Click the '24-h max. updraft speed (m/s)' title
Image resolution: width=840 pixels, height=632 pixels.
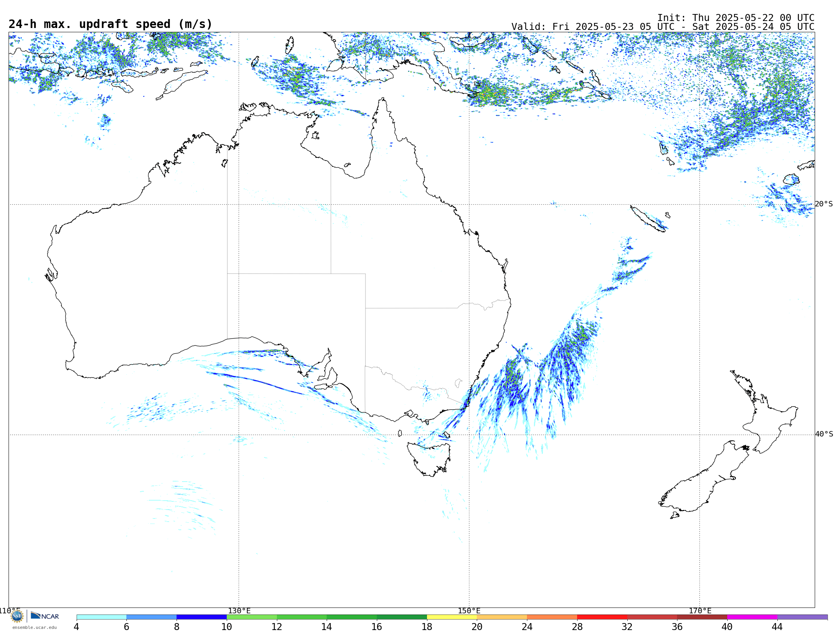(x=110, y=24)
